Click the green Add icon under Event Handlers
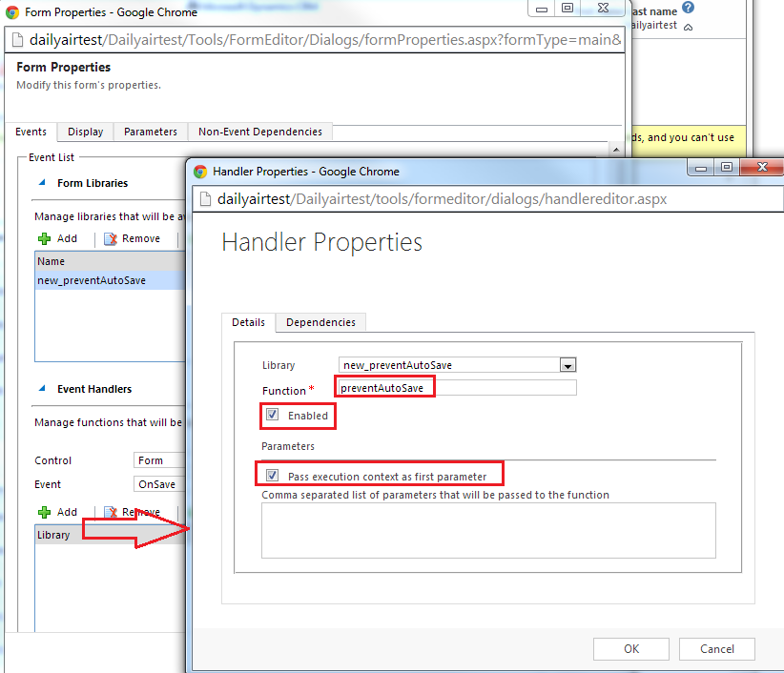 (x=45, y=512)
